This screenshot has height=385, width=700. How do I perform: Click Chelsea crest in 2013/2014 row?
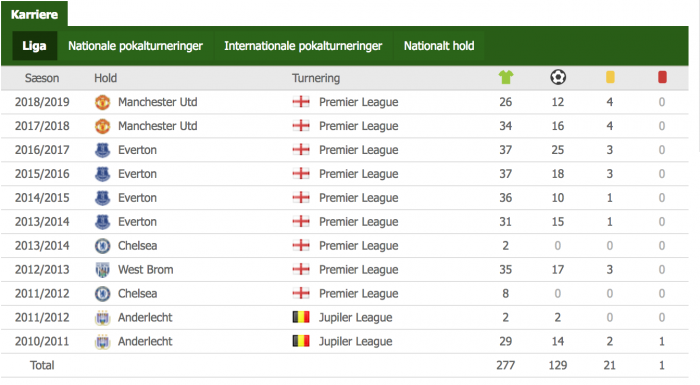click(103, 246)
